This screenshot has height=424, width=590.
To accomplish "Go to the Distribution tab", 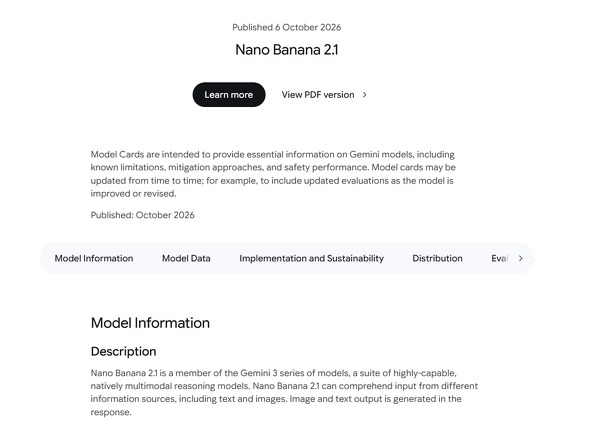I will tap(437, 258).
